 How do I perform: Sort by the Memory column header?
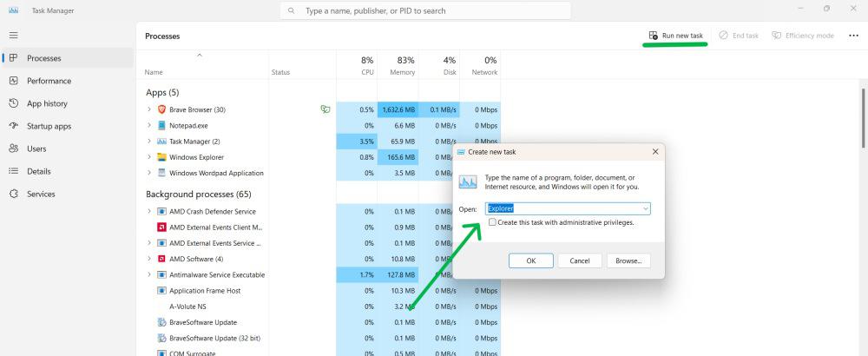click(x=398, y=65)
